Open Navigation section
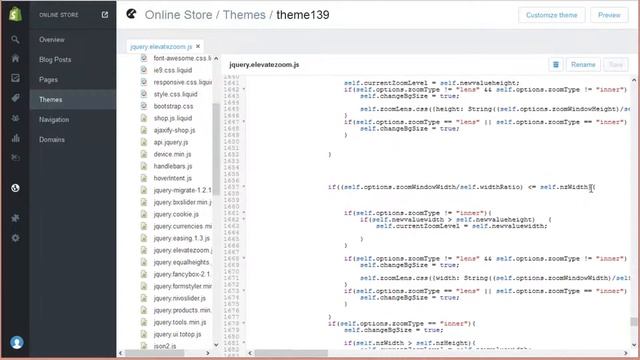Screen dimensions: 640x360 pyautogui.click(x=54, y=120)
